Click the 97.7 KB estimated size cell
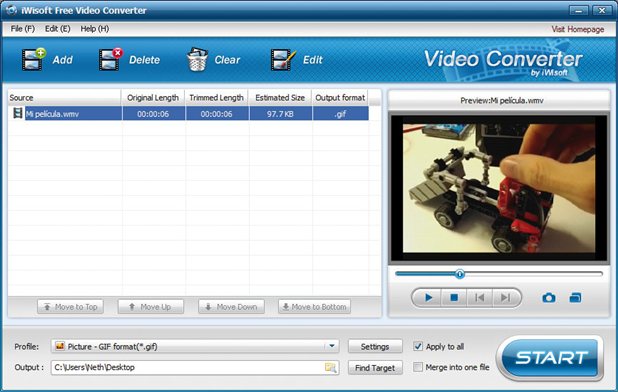 pyautogui.click(x=280, y=114)
